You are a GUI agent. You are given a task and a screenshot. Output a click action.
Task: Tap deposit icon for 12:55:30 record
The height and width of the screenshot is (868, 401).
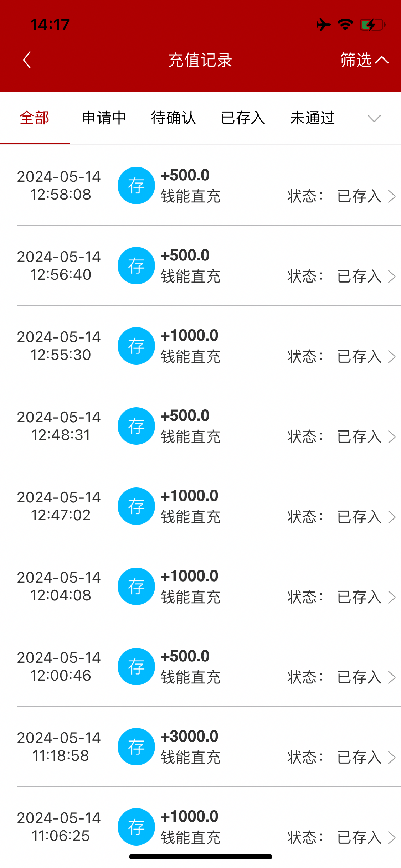click(136, 346)
